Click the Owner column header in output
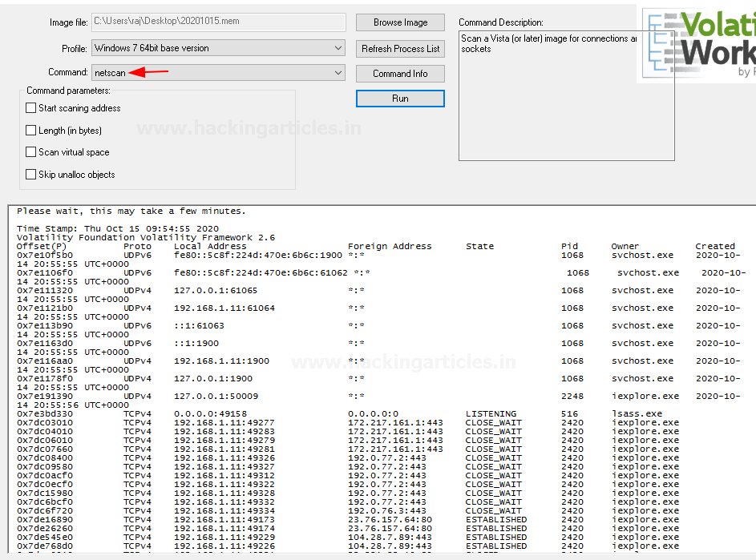Screen dimensions: 756x560 click(625, 247)
